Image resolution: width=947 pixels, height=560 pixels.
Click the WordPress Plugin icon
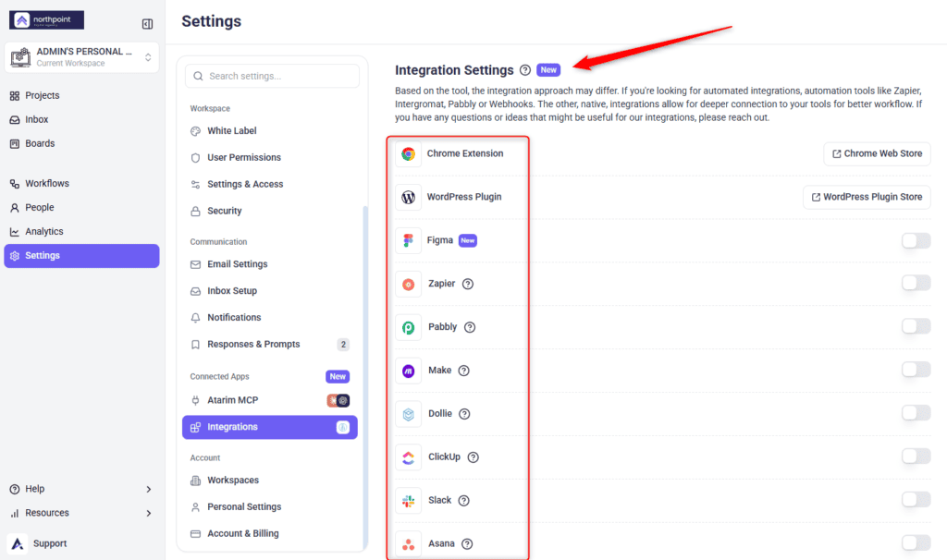pyautogui.click(x=408, y=198)
